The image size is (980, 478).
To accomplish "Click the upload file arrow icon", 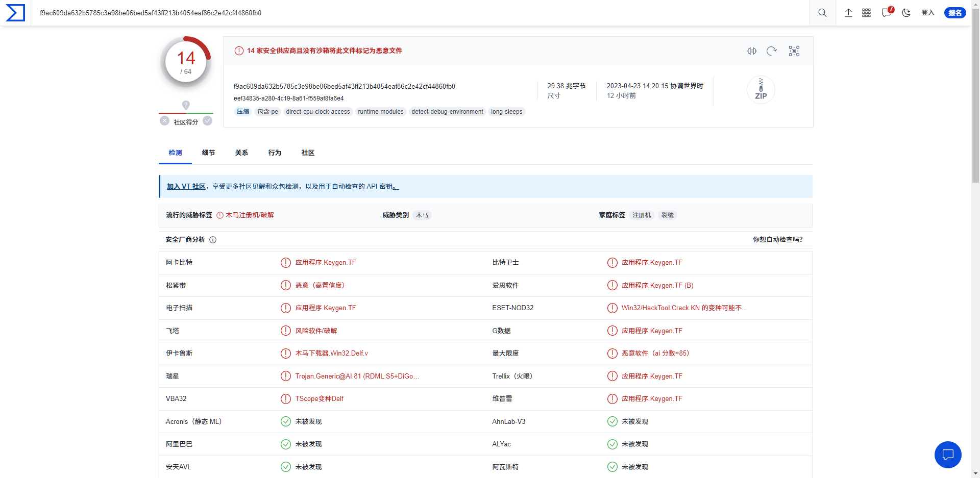I will pyautogui.click(x=848, y=13).
